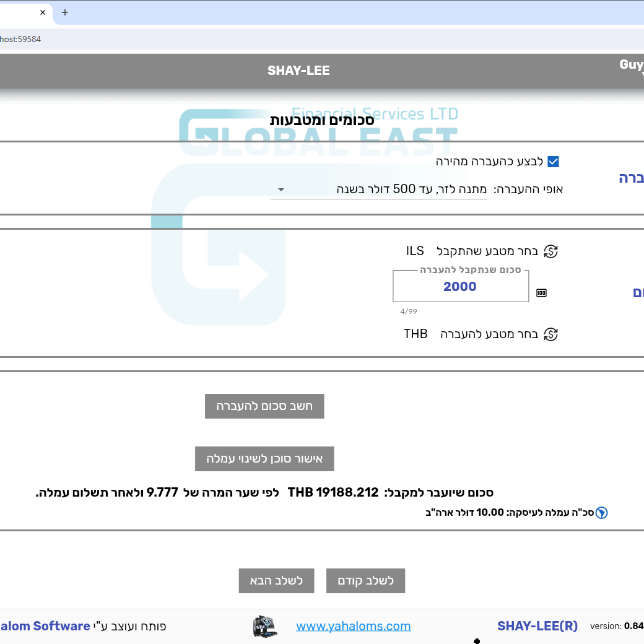644x644 pixels.
Task: Open the ILS received currency selector
Action: click(415, 251)
